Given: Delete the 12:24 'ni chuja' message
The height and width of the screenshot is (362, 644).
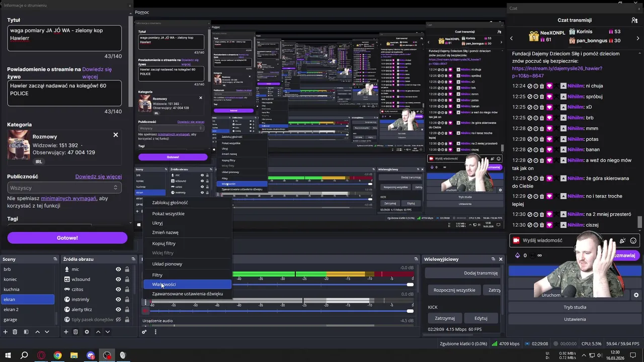Looking at the screenshot, I should pyautogui.click(x=542, y=86).
